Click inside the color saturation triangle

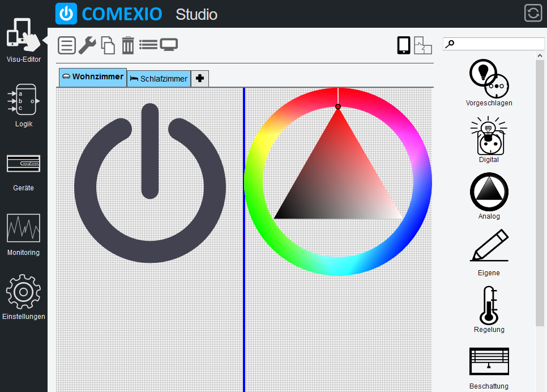[x=337, y=181]
